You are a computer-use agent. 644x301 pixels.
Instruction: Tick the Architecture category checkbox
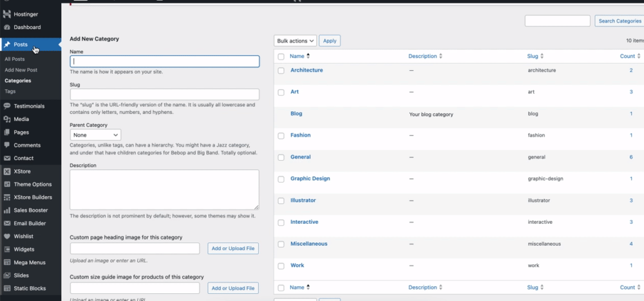[x=281, y=70]
